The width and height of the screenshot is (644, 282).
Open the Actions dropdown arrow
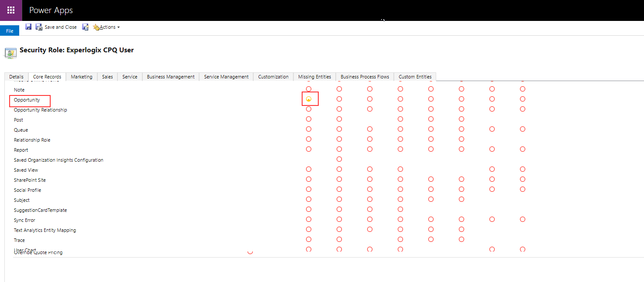118,27
